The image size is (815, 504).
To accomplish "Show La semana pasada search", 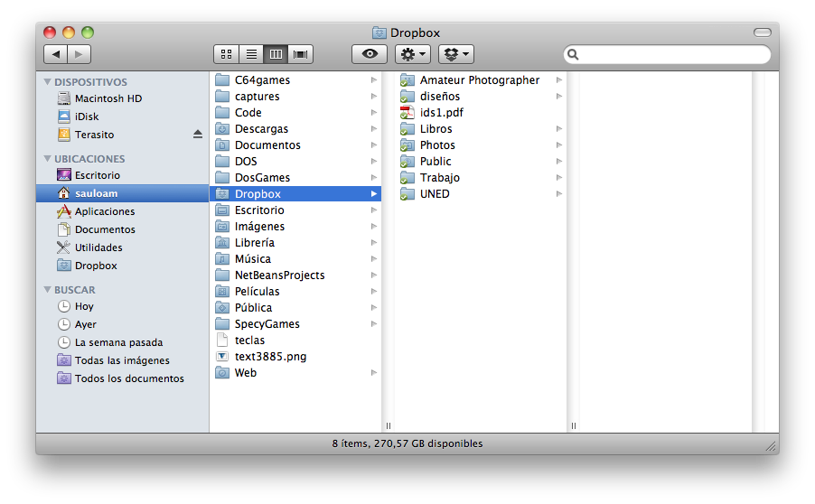I will (x=123, y=342).
